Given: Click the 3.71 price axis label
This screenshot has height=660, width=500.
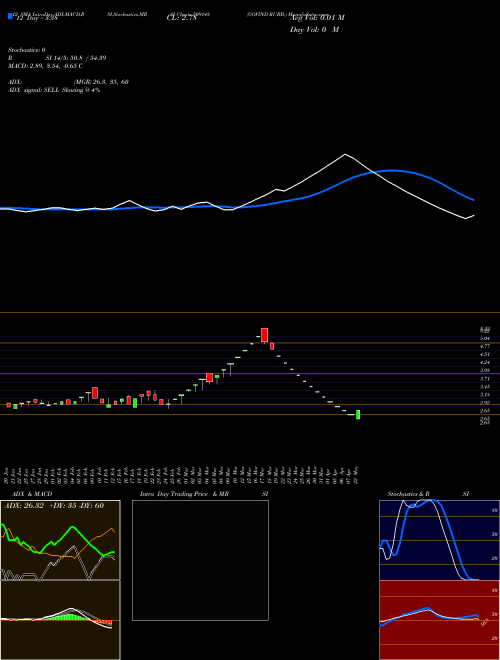Looking at the screenshot, I should pos(485,379).
